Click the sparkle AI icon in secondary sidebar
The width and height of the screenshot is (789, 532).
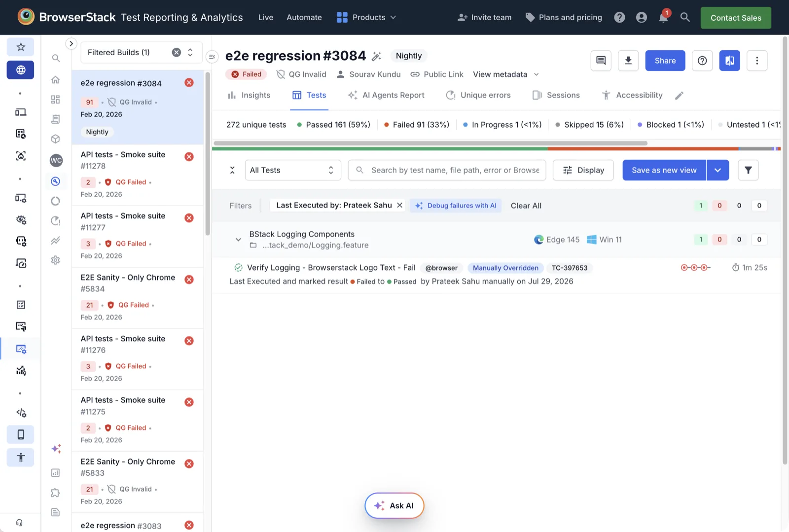[x=56, y=449]
